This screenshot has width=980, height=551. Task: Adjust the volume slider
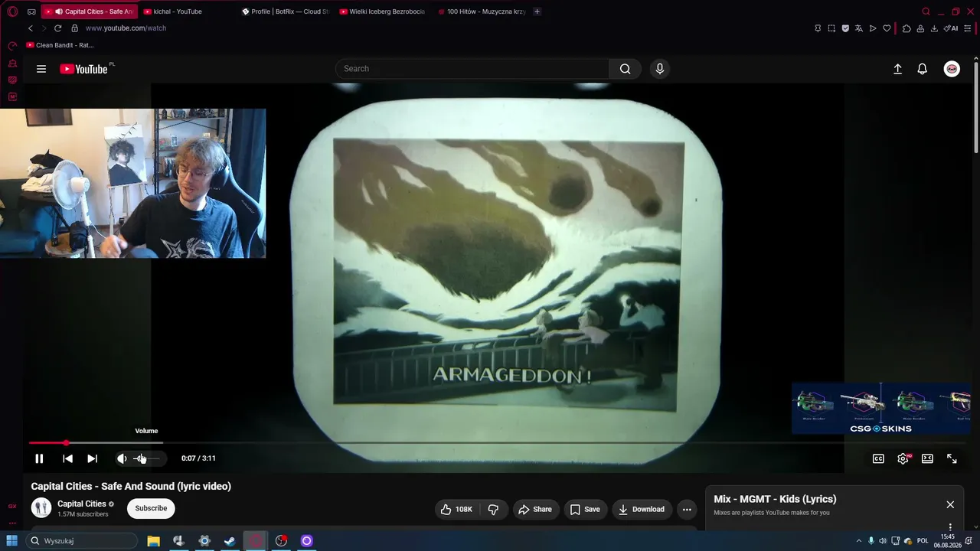148,458
